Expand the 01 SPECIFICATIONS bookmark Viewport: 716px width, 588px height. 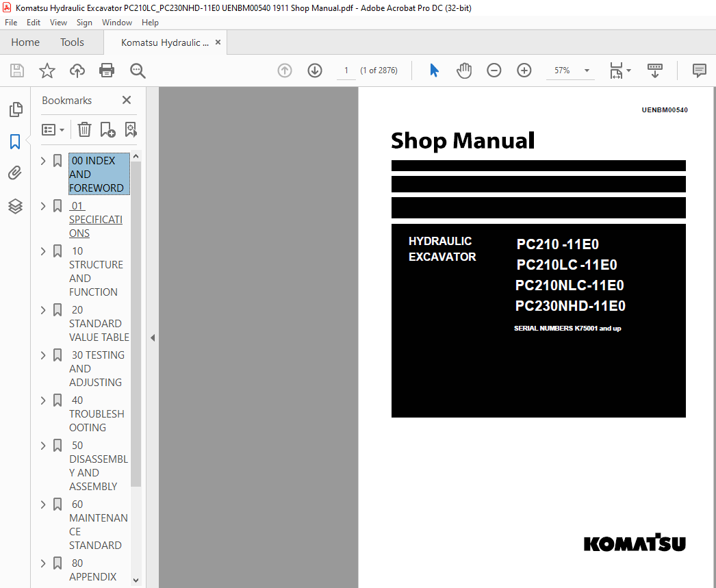coord(43,206)
